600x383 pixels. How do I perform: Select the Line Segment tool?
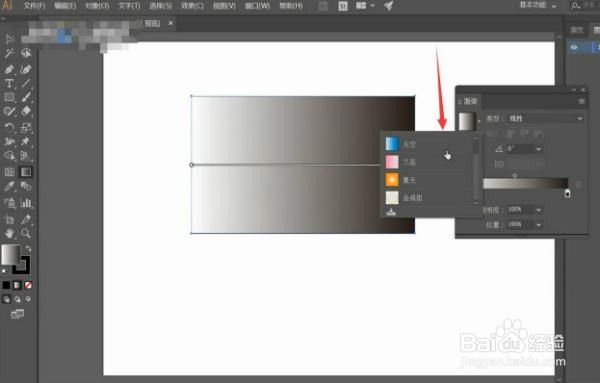pos(26,83)
